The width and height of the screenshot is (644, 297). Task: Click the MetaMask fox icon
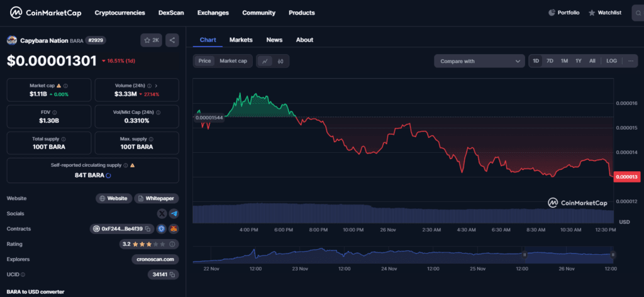coord(174,229)
